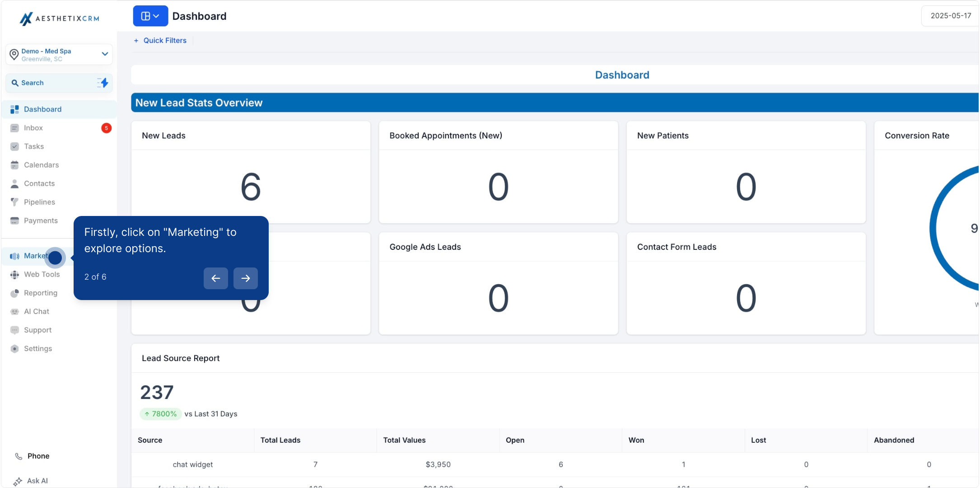
Task: Go to previous tour step arrow
Action: point(216,278)
